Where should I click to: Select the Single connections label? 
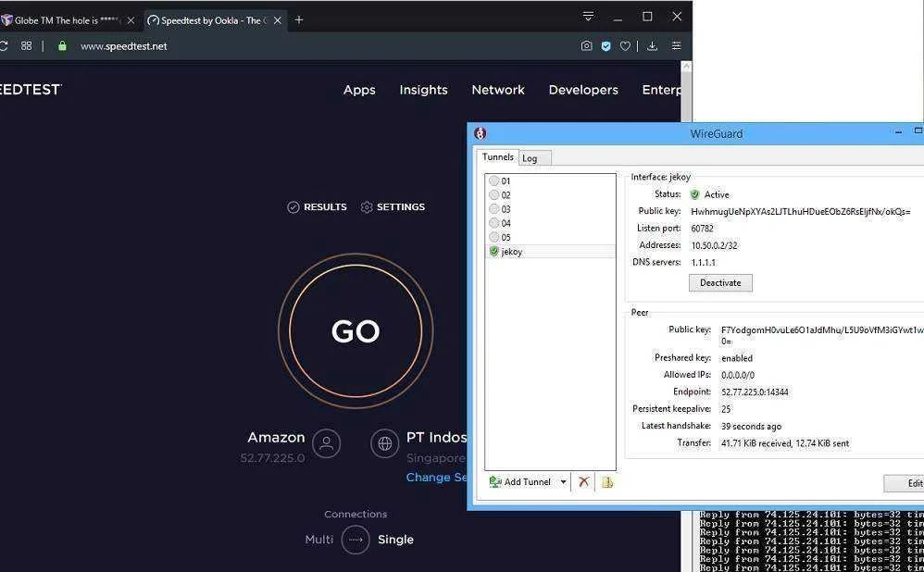pos(395,539)
